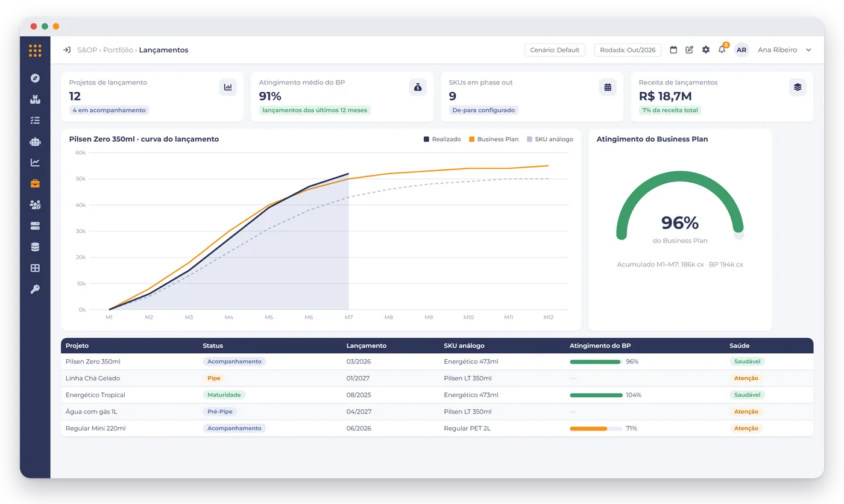Open the database stack icon in sidebar
This screenshot has width=844, height=504.
(x=35, y=247)
